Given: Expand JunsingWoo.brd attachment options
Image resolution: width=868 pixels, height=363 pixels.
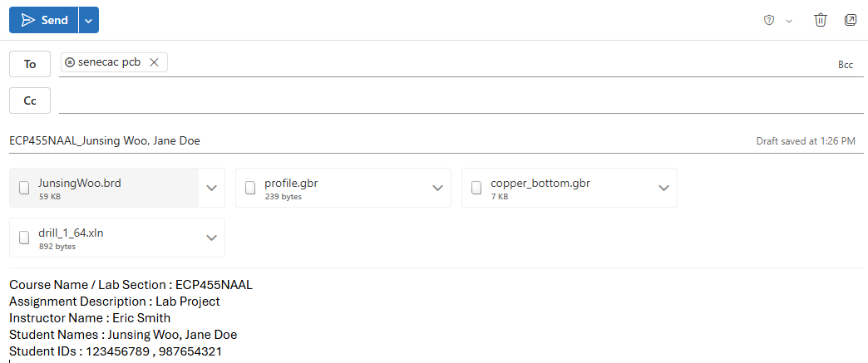Looking at the screenshot, I should 211,188.
